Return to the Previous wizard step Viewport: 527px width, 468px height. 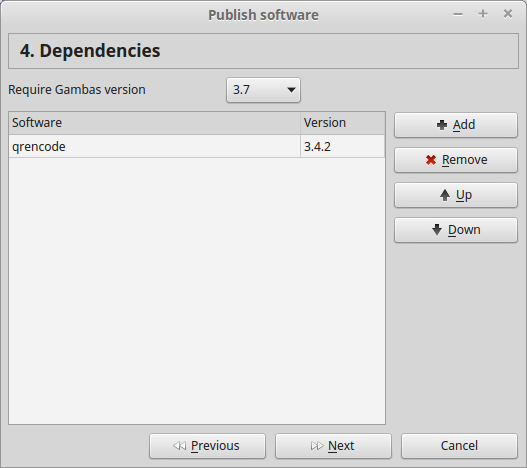pyautogui.click(x=207, y=446)
